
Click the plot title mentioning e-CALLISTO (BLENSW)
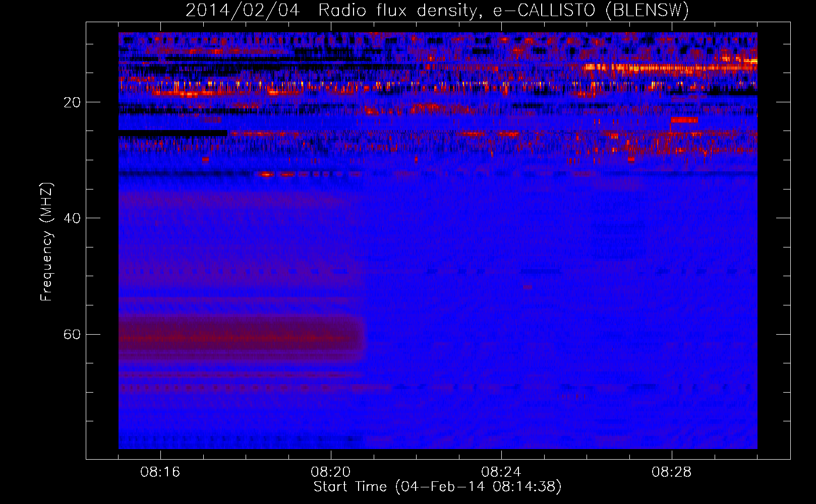pyautogui.click(x=437, y=11)
